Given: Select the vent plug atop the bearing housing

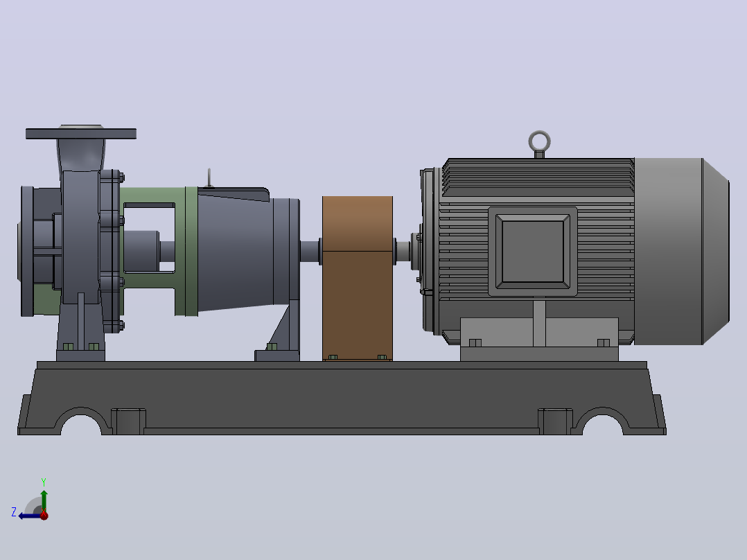Looking at the screenshot, I should [209, 178].
